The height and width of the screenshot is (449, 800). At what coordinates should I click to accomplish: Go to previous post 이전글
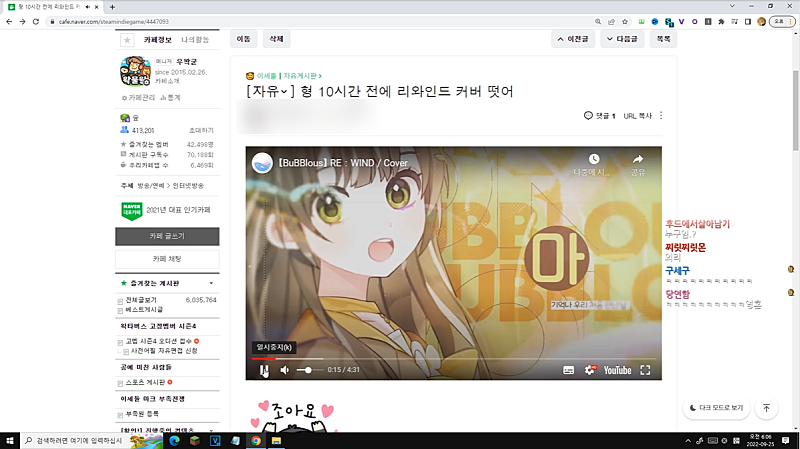(x=573, y=39)
